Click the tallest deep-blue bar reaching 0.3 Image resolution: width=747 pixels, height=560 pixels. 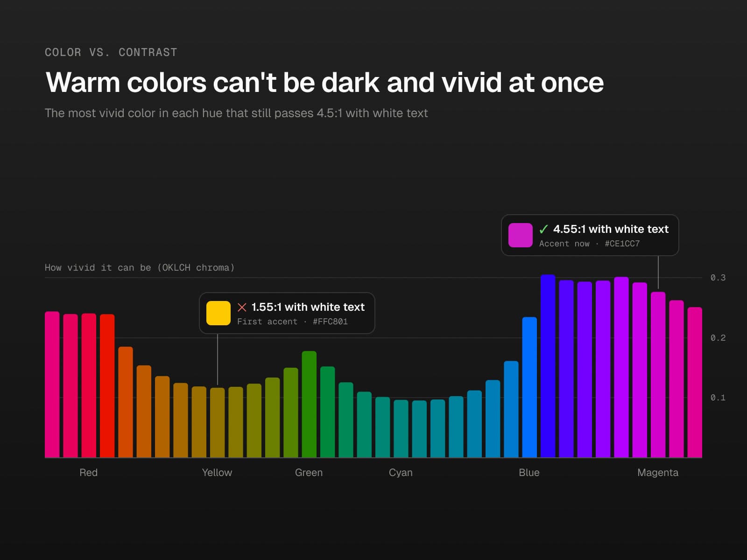pyautogui.click(x=548, y=366)
